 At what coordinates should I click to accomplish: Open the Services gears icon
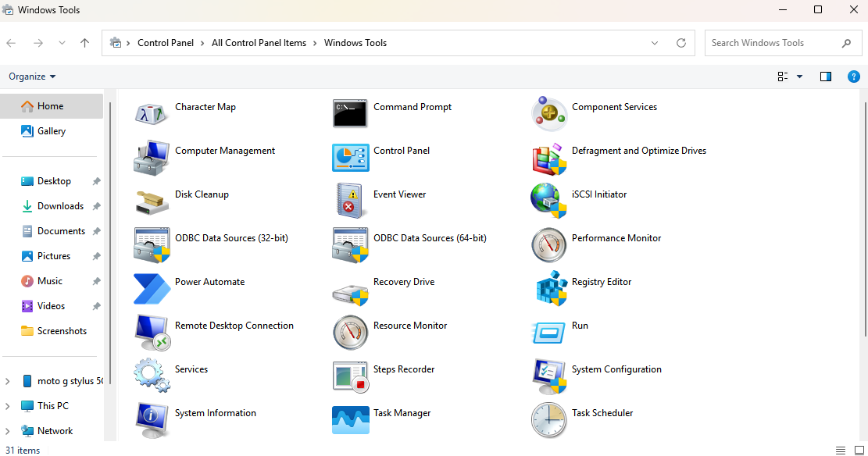point(151,376)
